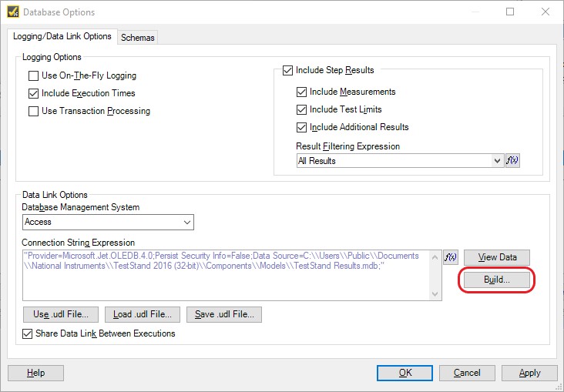Screen dimensions: 564x392
Task: Click the TestStand app icon in title bar
Action: [13, 12]
